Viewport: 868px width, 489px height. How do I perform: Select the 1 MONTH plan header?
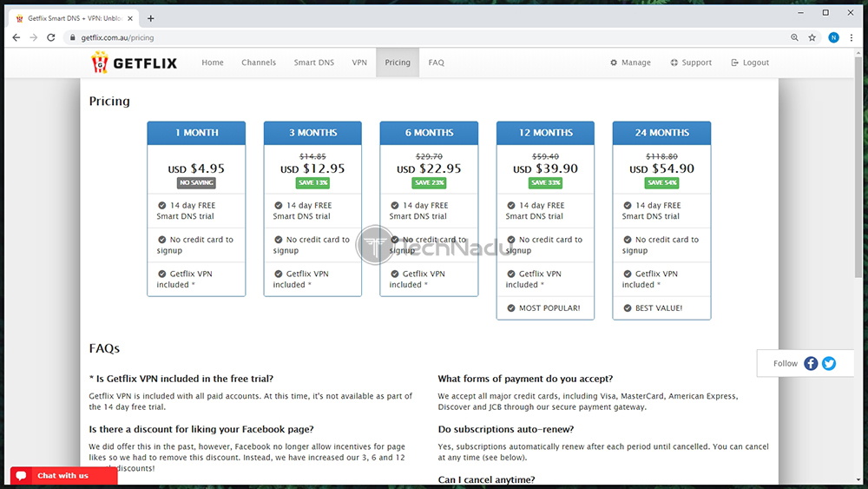coord(196,133)
